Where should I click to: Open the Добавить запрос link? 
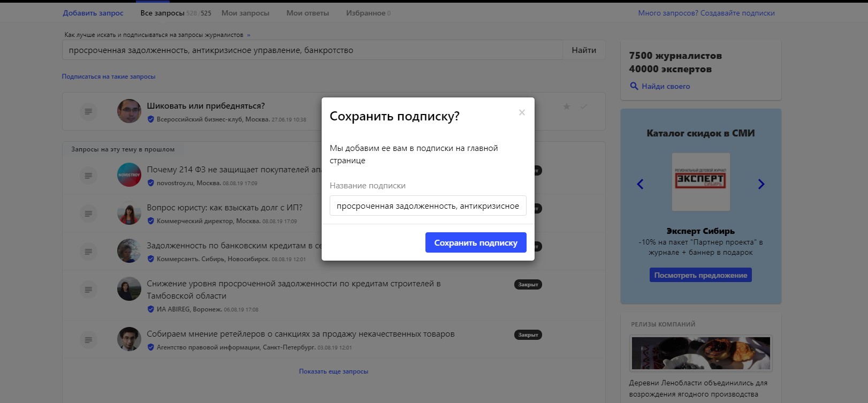tap(93, 13)
